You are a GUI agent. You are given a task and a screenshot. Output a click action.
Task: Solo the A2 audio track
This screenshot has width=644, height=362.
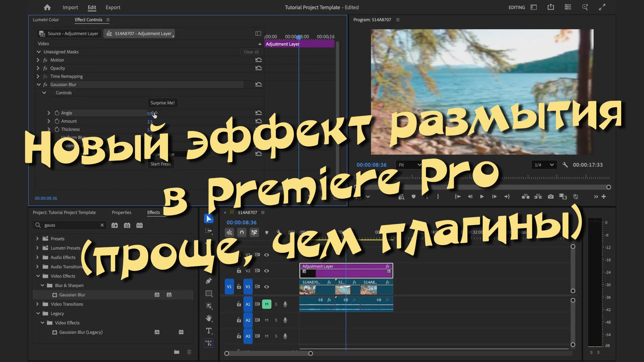coord(276,320)
